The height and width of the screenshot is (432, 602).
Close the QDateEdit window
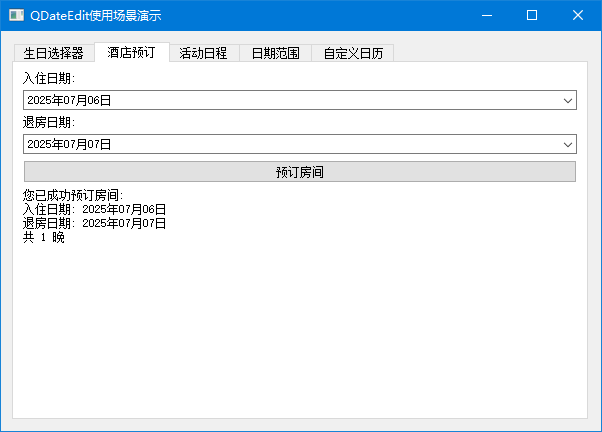pos(578,15)
